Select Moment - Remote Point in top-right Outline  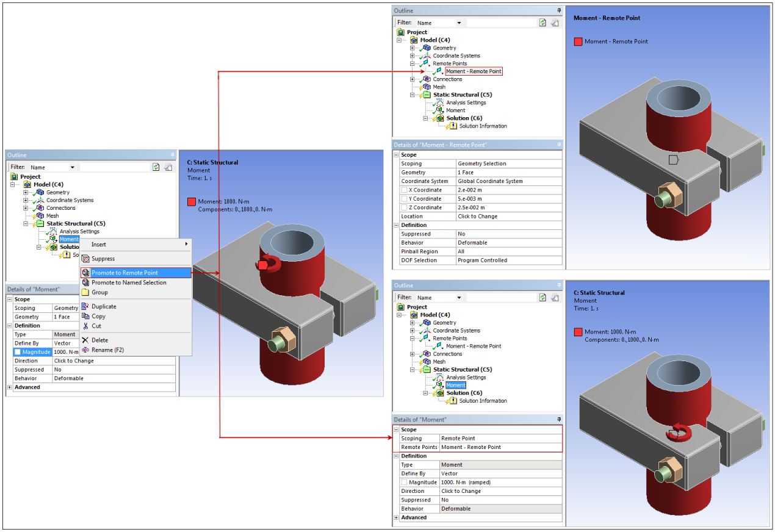pos(474,71)
